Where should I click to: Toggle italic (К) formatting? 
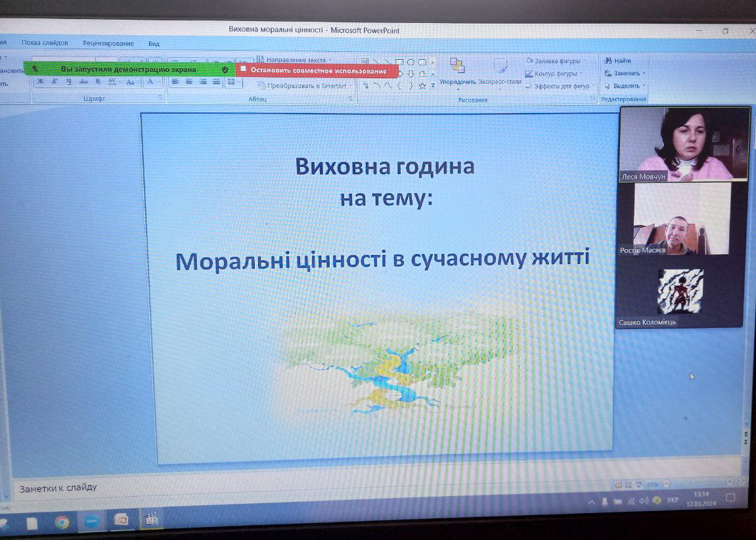(x=55, y=81)
